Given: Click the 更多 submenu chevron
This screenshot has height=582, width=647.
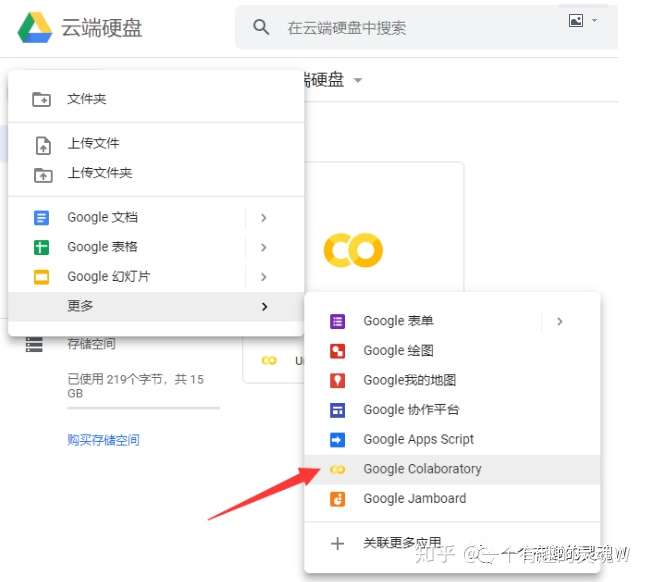Looking at the screenshot, I should pos(264,306).
